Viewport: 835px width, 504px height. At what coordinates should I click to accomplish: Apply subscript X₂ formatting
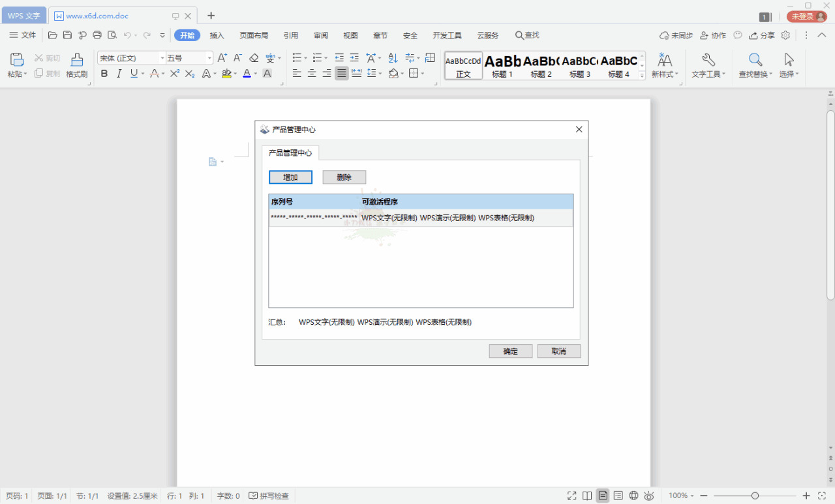coord(190,74)
